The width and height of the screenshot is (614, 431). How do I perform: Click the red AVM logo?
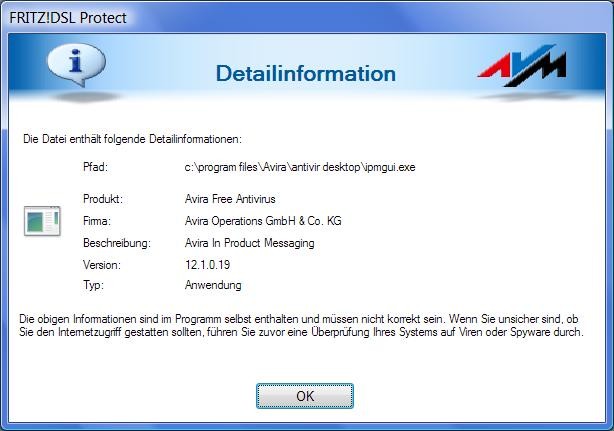(x=521, y=68)
